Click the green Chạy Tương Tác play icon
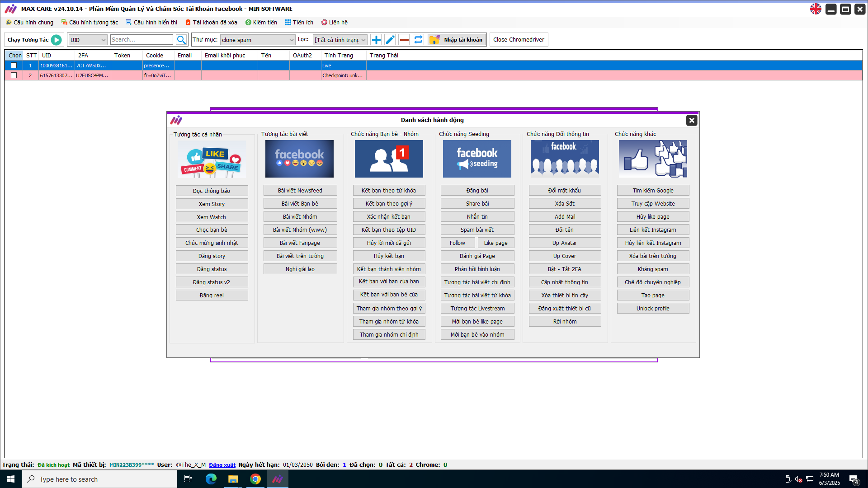Image resolution: width=868 pixels, height=488 pixels. (x=56, y=40)
